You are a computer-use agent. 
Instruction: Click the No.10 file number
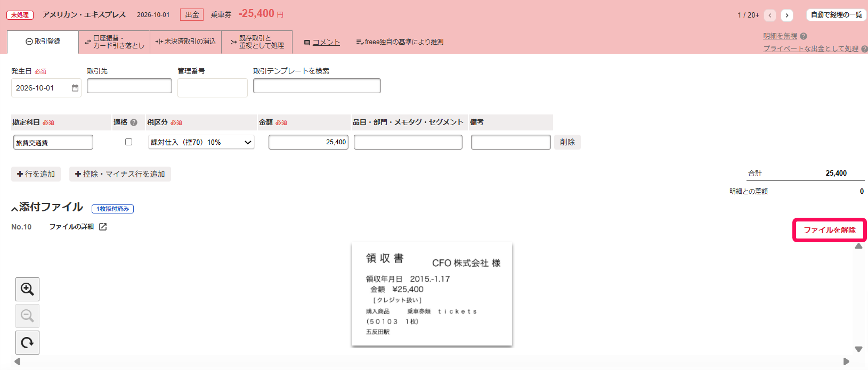[x=21, y=227]
